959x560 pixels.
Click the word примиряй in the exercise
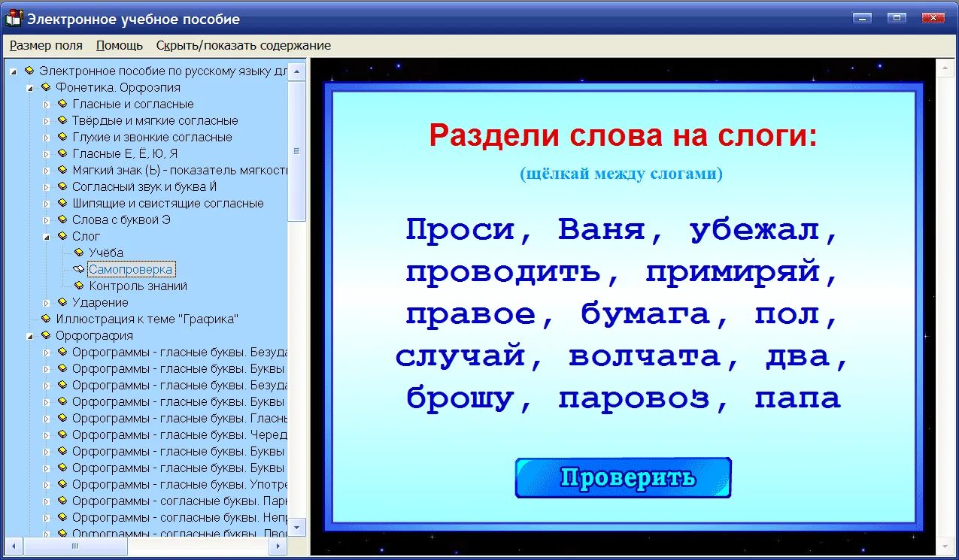(x=733, y=272)
